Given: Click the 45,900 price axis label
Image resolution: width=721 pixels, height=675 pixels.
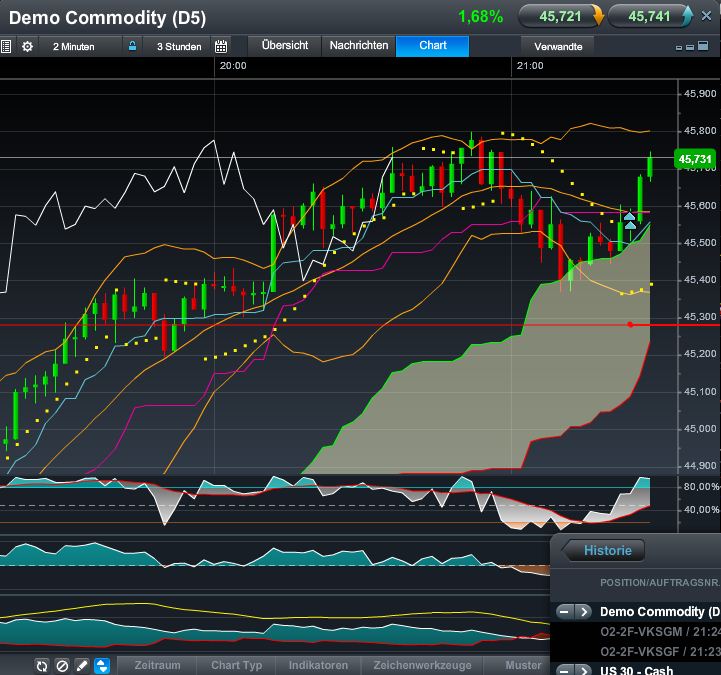Looking at the screenshot, I should [700, 94].
